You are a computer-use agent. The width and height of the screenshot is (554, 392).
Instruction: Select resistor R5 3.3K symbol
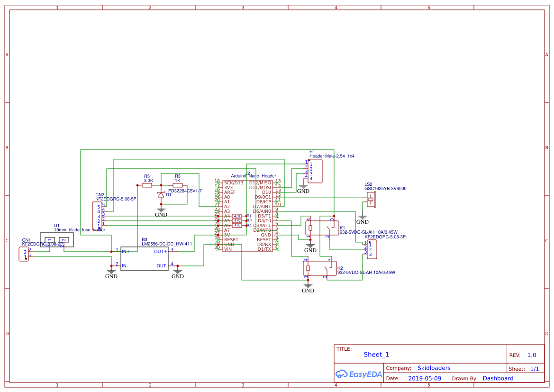[147, 185]
